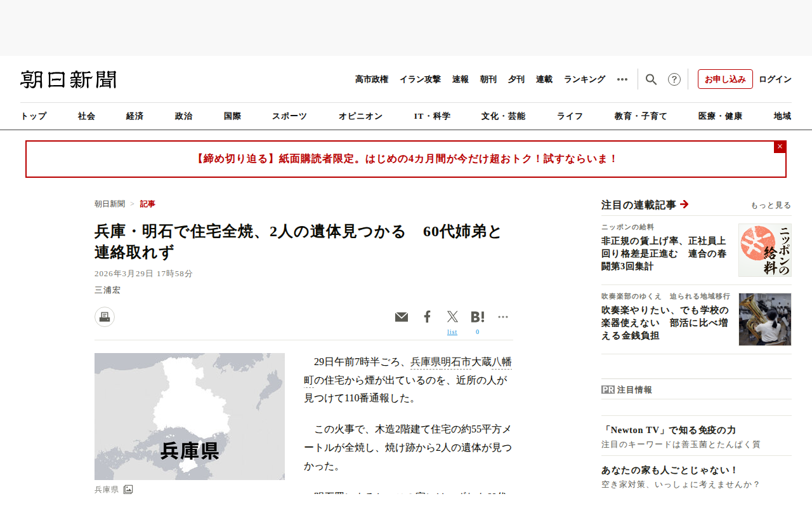Screen dimensions: 812x508
Task: Close the red subscription promo banner
Action: coord(780,147)
